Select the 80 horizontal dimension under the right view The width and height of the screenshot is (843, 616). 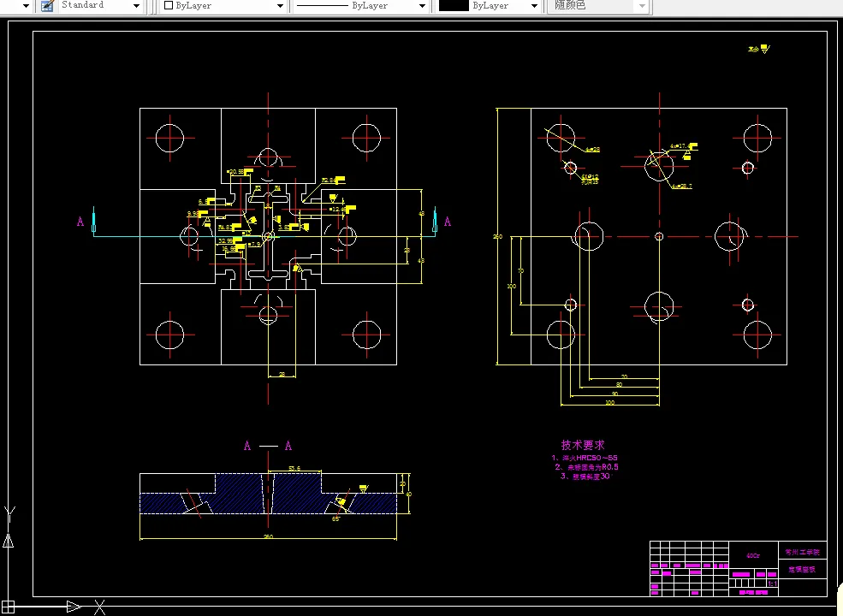pyautogui.click(x=620, y=385)
